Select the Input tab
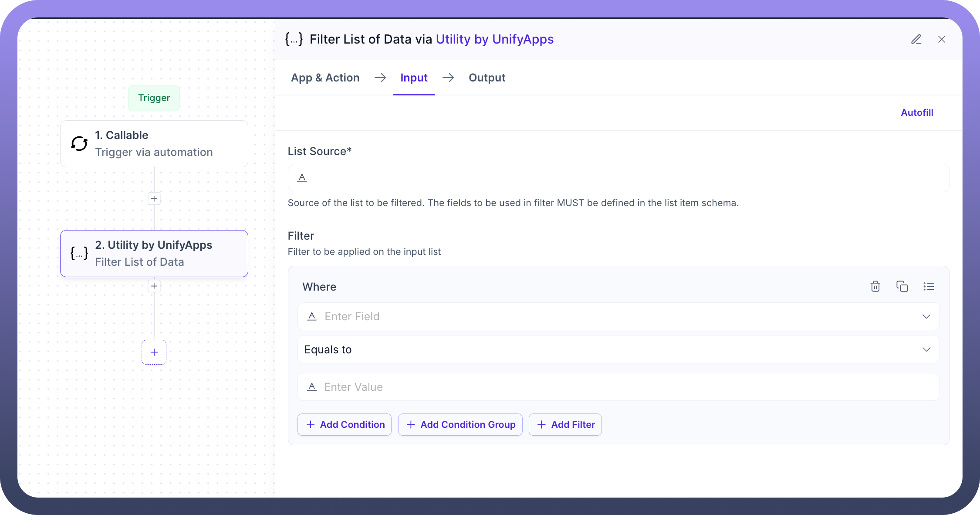The height and width of the screenshot is (515, 980). (x=413, y=78)
